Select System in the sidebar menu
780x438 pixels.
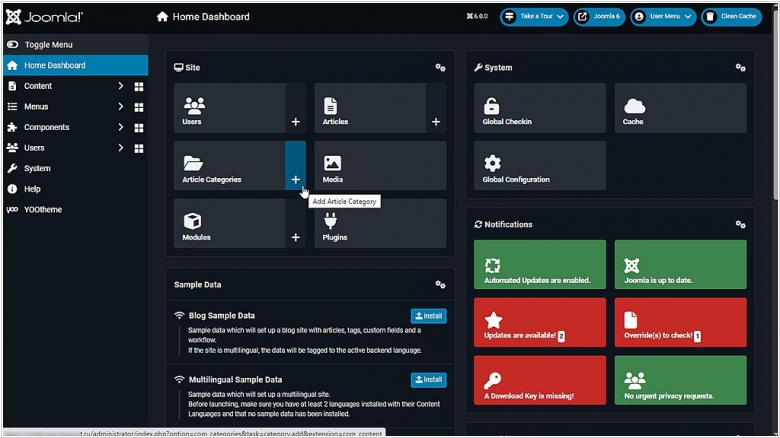[37, 169]
